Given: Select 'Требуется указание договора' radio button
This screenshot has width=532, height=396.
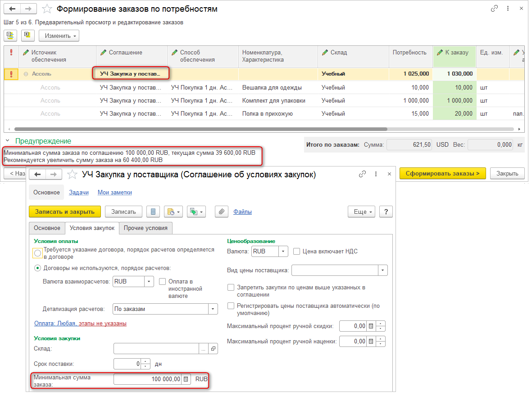Looking at the screenshot, I should click(x=38, y=253).
